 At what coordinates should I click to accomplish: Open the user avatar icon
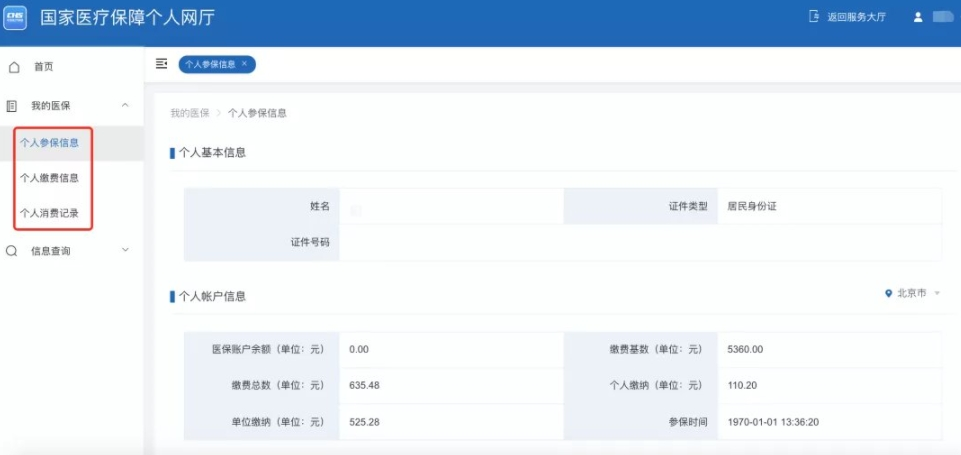click(x=918, y=17)
